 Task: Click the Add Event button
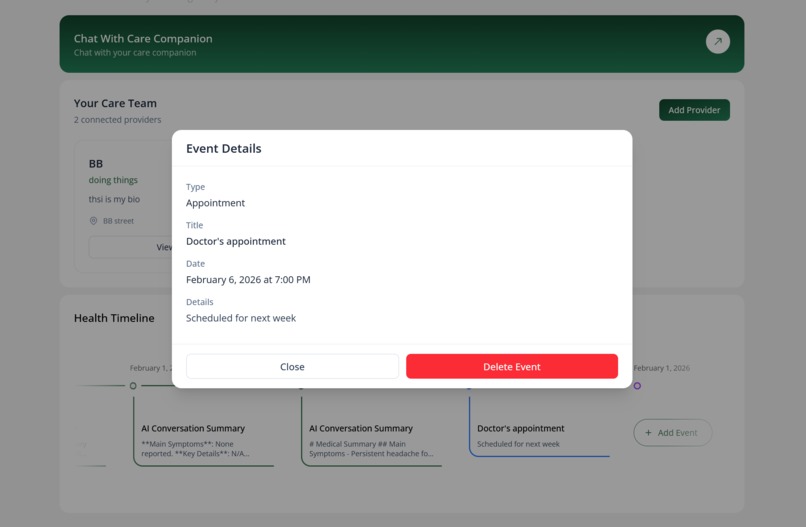point(672,432)
